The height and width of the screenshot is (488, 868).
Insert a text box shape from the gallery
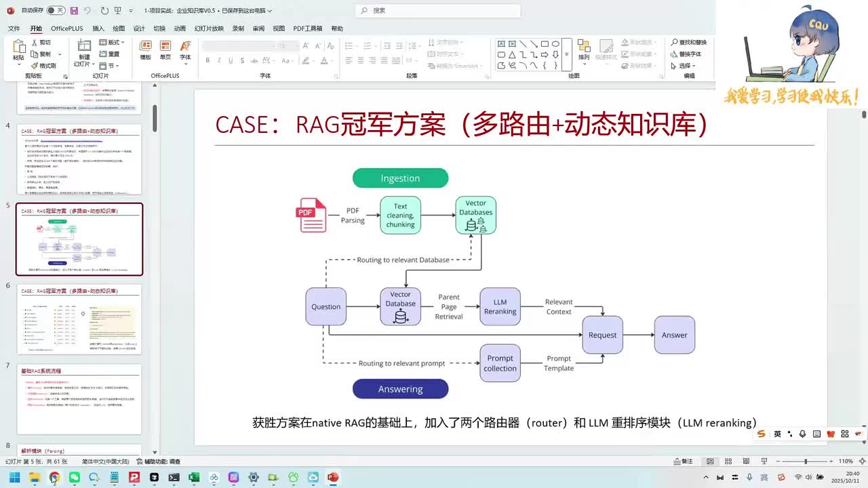pos(501,44)
